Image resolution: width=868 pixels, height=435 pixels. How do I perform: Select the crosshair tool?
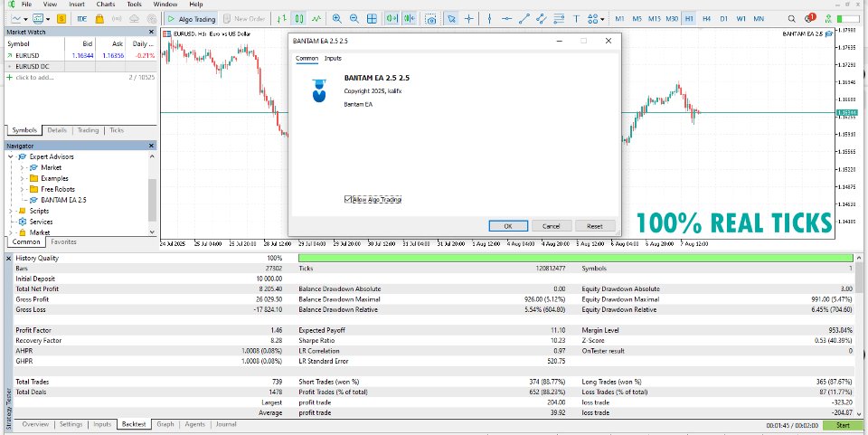point(469,19)
